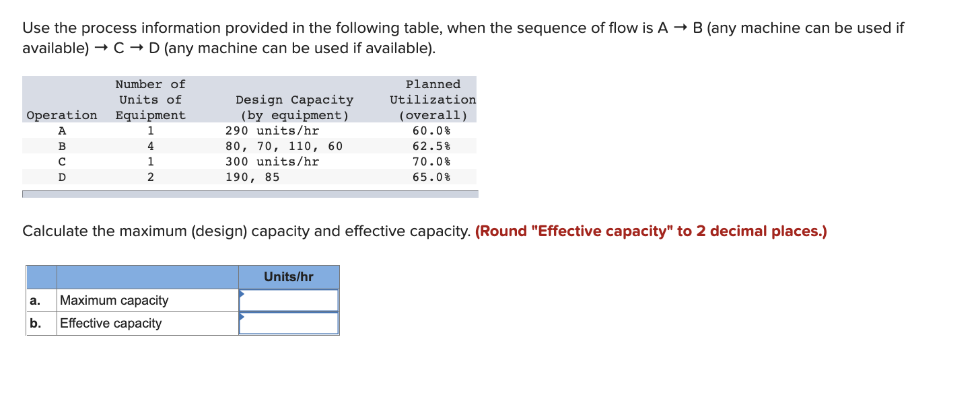Image resolution: width=980 pixels, height=409 pixels.
Task: Select row D in the process table
Action: click(x=249, y=176)
